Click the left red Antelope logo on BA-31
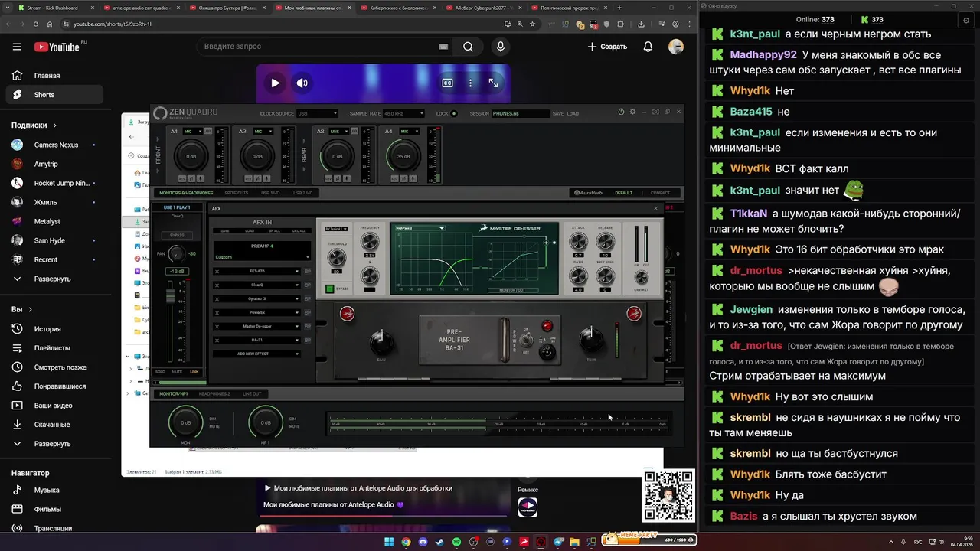 (348, 314)
